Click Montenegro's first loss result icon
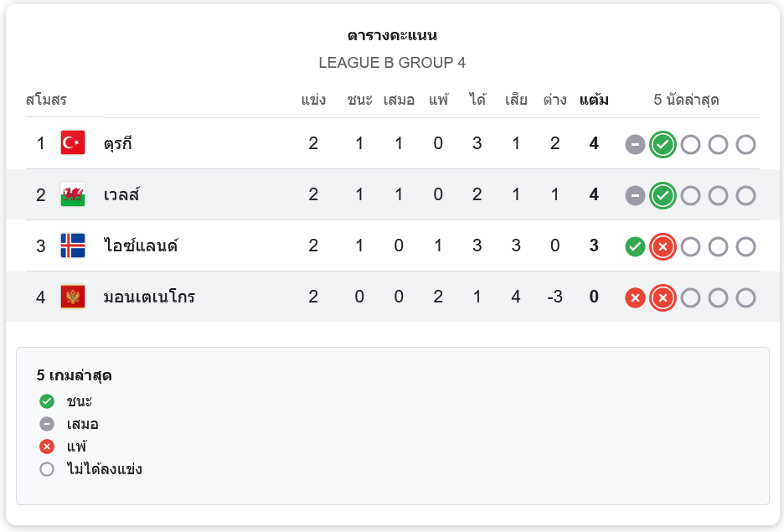This screenshot has width=784, height=532. point(635,297)
